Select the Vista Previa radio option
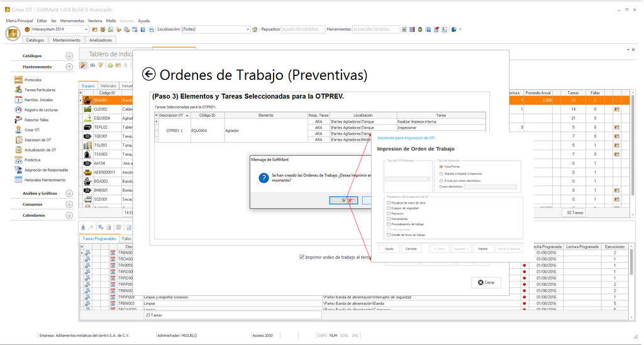 pos(441,166)
